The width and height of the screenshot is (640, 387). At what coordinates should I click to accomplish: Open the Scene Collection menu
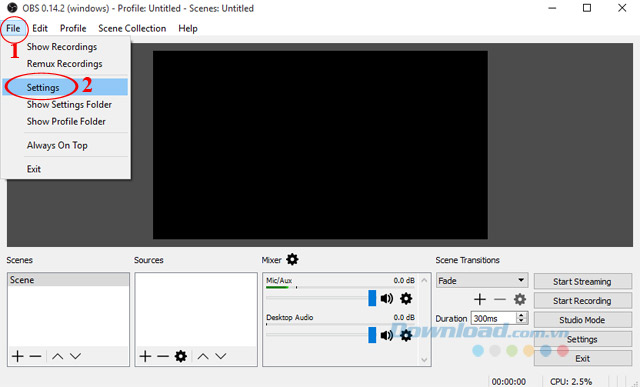click(132, 28)
